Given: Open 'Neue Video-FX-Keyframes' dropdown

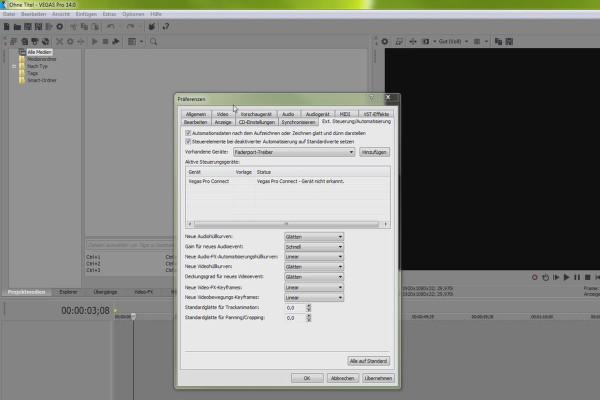Looking at the screenshot, I should [314, 287].
